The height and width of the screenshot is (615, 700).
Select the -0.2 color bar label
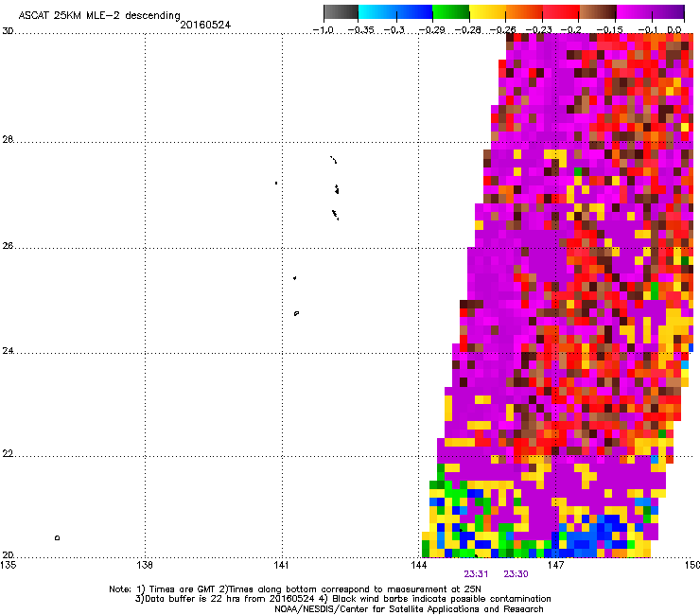[x=571, y=30]
